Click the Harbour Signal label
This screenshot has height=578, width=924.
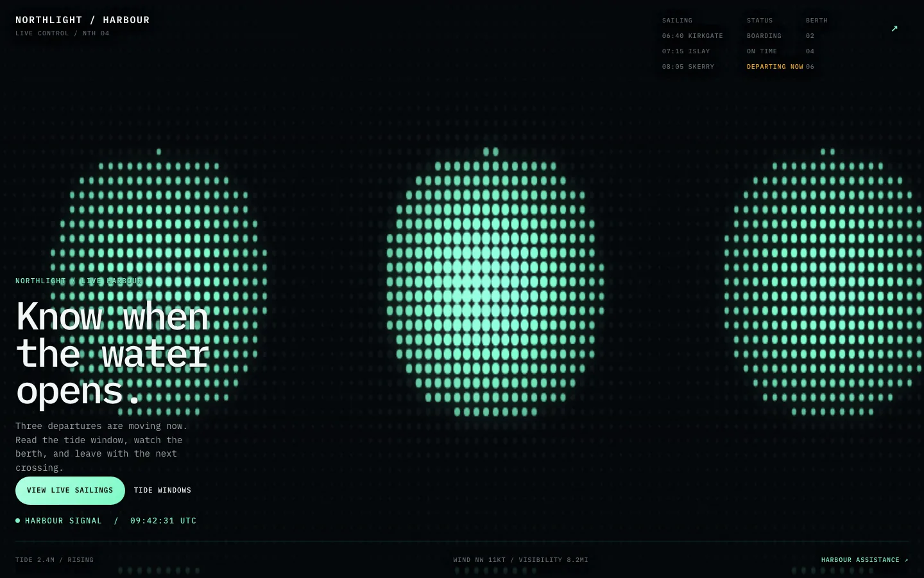(x=64, y=521)
